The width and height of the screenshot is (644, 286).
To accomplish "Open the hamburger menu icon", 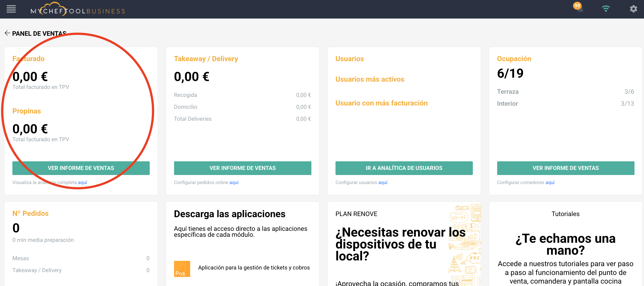I will tap(11, 9).
